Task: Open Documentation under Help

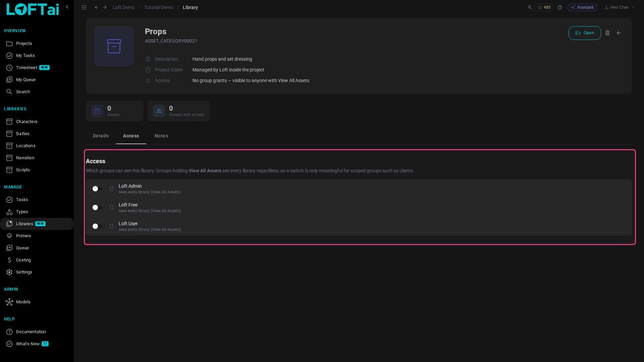Action: click(x=37, y=332)
